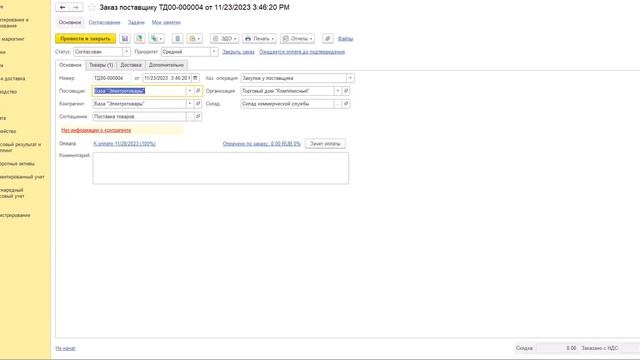This screenshot has width=640, height=360.
Task: Open the Внеоборотные активы sidebar section
Action: [18, 164]
